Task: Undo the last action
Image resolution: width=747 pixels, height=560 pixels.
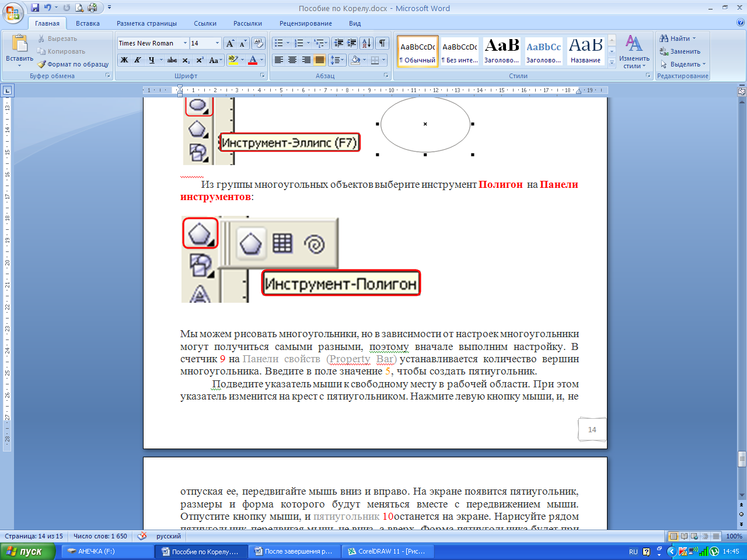Action: [x=48, y=8]
